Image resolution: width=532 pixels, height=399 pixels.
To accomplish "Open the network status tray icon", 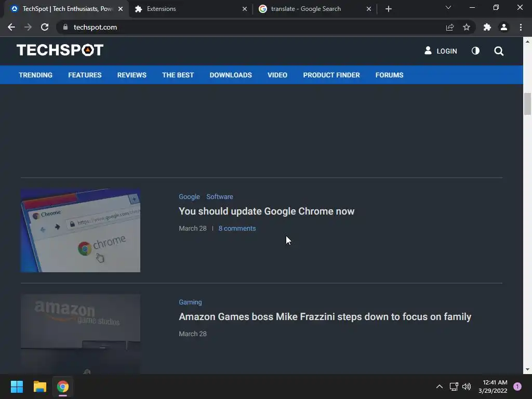I will point(454,387).
